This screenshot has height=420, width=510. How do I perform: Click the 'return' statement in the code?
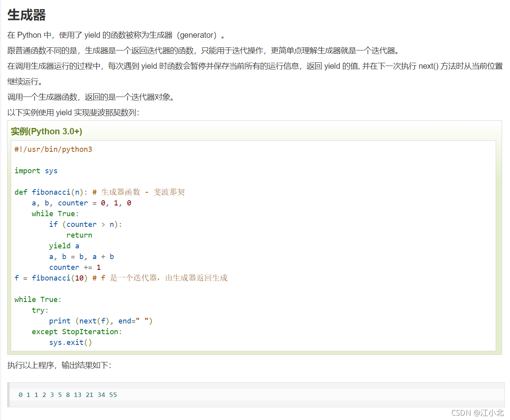[x=80, y=235]
